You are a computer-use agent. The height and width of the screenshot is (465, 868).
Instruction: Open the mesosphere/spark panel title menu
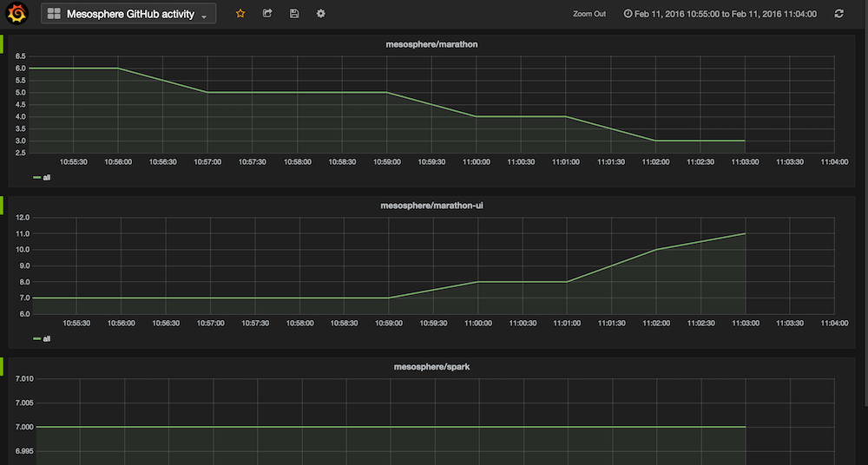(431, 366)
